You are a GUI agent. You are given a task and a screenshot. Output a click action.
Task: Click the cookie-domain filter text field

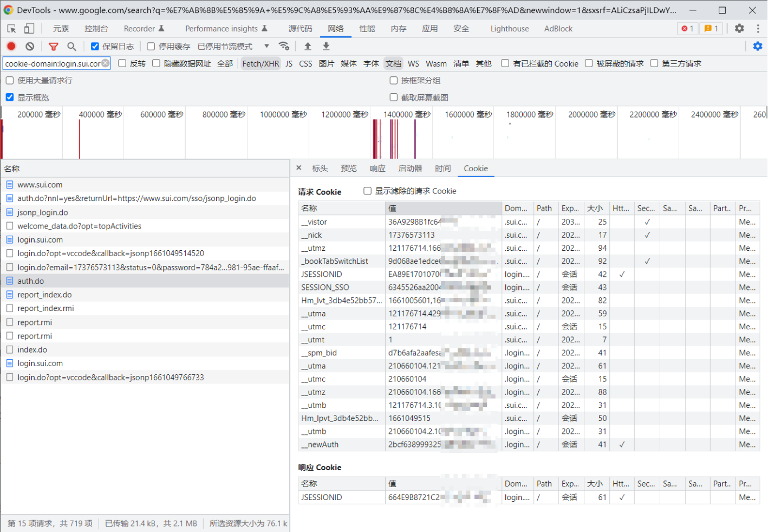pyautogui.click(x=53, y=64)
